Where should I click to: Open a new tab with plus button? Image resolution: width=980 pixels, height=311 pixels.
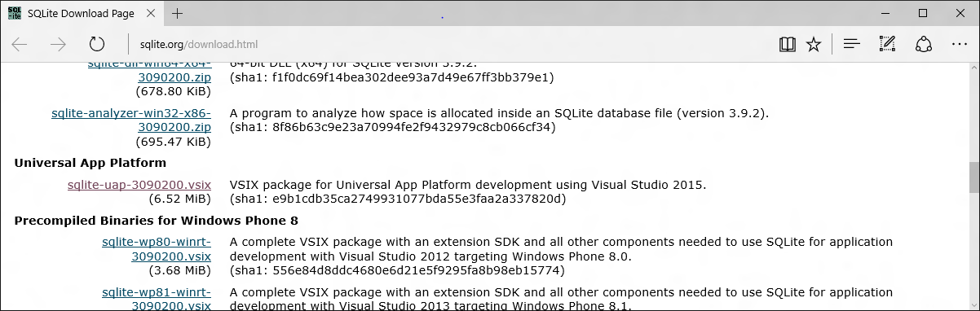pyautogui.click(x=177, y=13)
